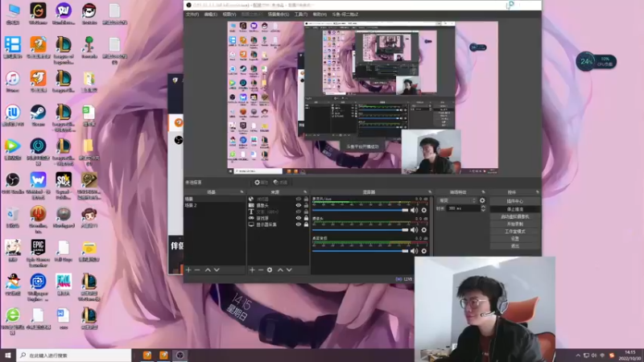
Task: Toggle lock for the browser source
Action: pyautogui.click(x=306, y=199)
